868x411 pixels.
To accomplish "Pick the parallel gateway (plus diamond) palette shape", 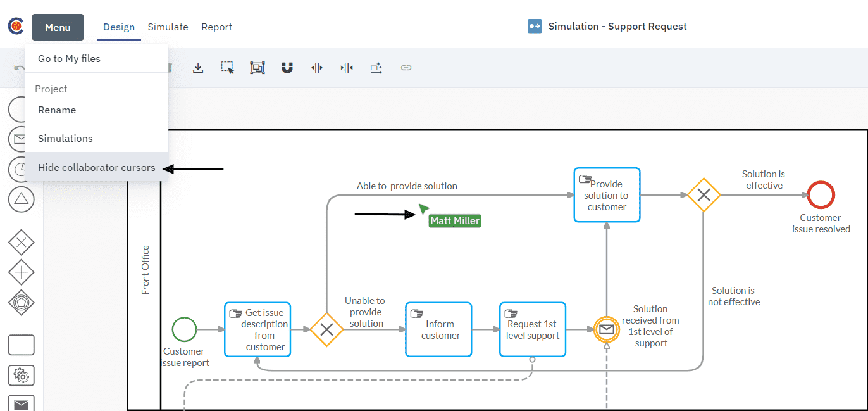I will point(21,272).
